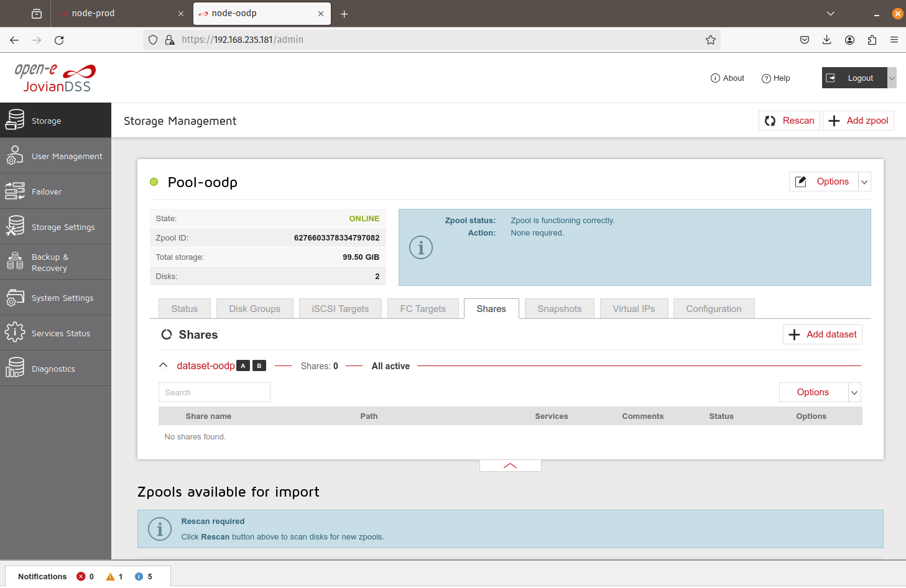Collapse pool panel with bottom chevron
This screenshot has height=588, width=906.
click(x=511, y=466)
